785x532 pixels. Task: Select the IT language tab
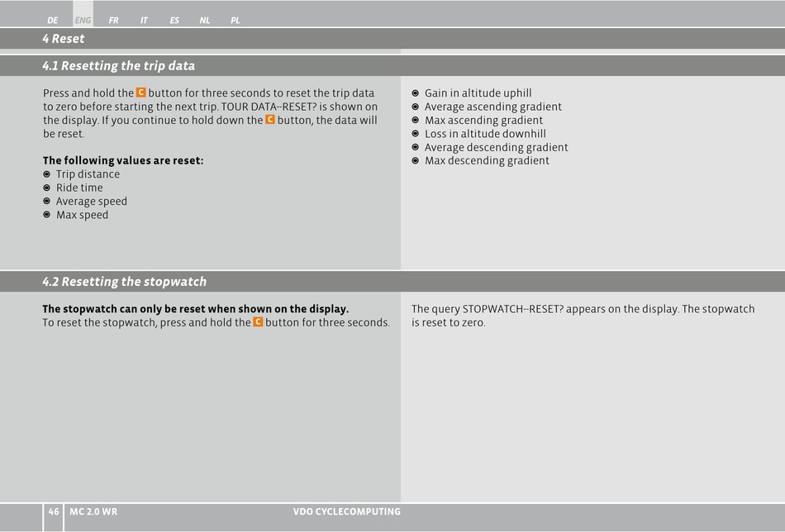(144, 21)
